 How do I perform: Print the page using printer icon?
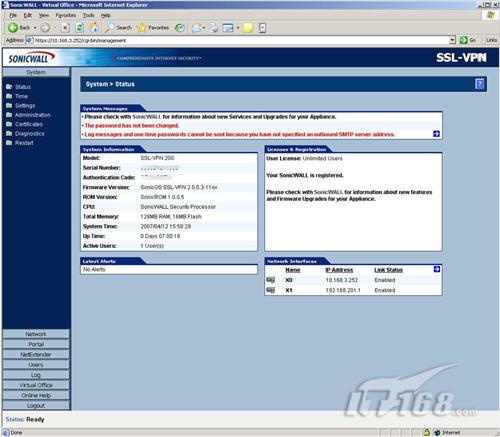click(214, 28)
